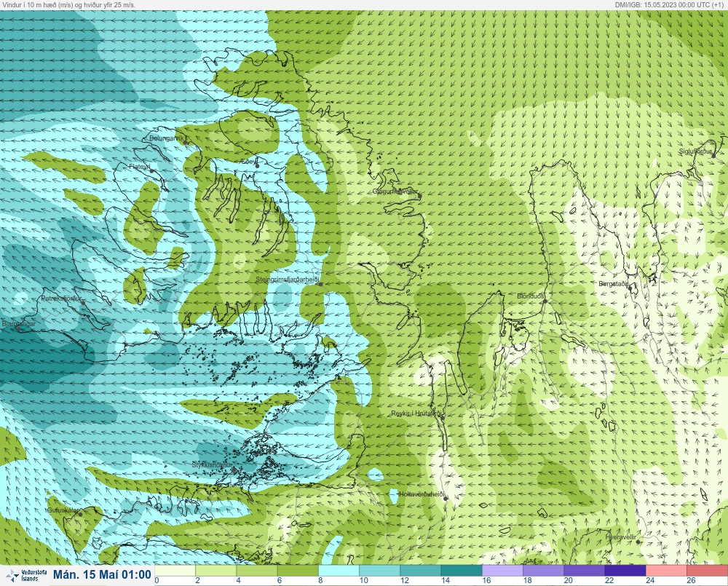Click the Hveravellir station label
The height and width of the screenshot is (586, 728).
(x=621, y=537)
